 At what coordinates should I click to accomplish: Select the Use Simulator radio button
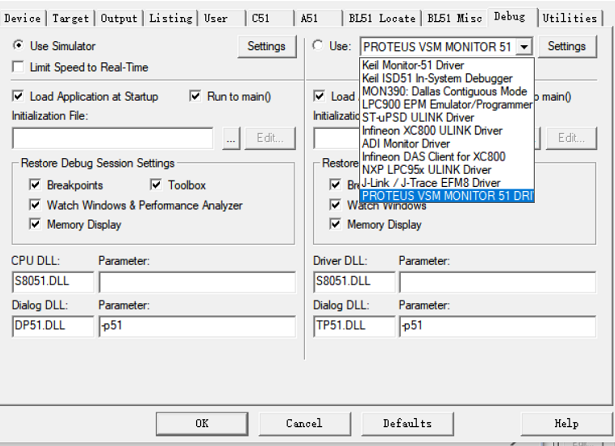coord(18,46)
